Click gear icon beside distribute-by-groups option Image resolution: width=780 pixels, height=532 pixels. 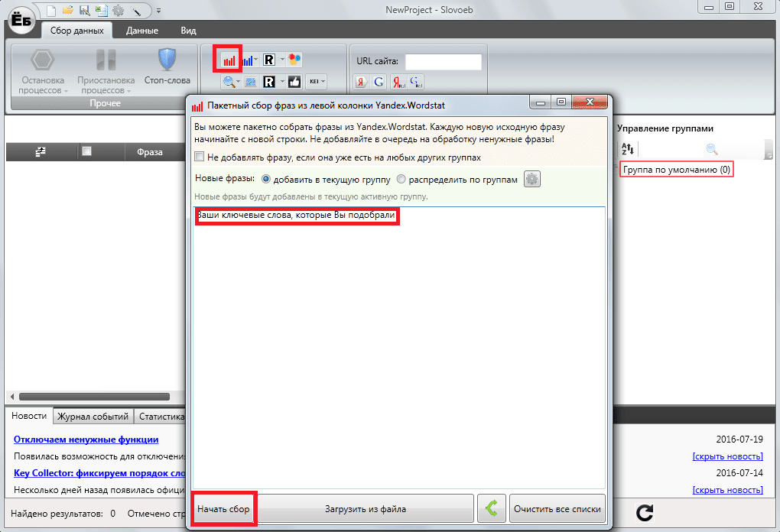coord(531,179)
